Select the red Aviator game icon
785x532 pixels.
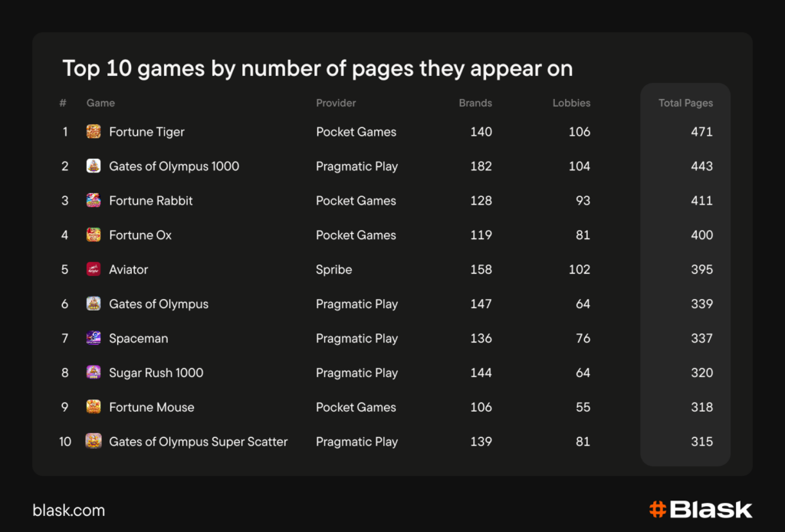(x=94, y=270)
